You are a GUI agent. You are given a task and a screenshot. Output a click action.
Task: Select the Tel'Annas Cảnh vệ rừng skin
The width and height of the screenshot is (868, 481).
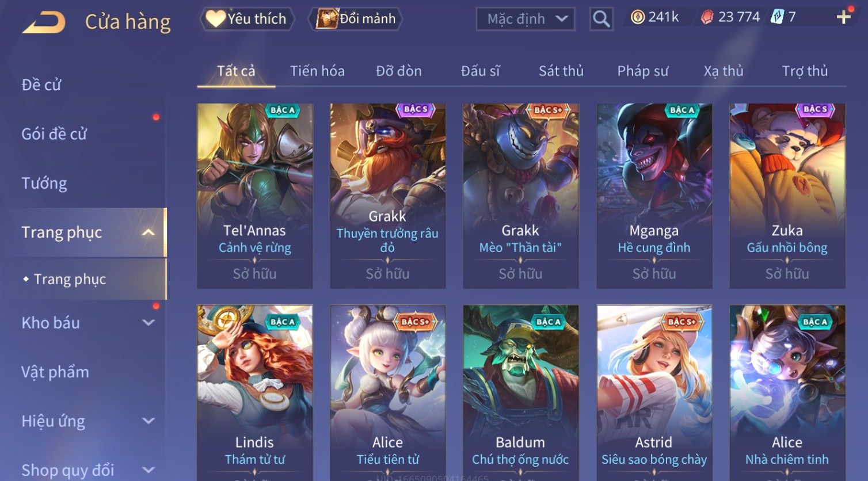coord(254,196)
